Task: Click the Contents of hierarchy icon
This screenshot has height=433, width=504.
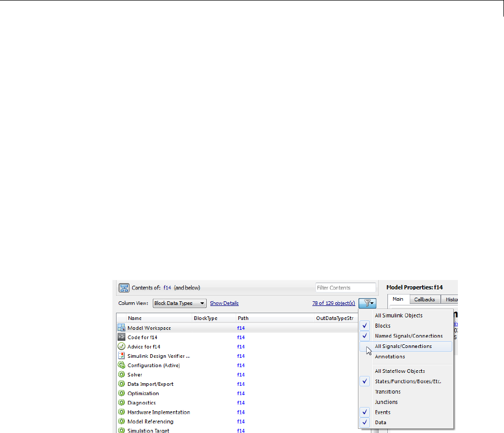Action: tap(124, 288)
